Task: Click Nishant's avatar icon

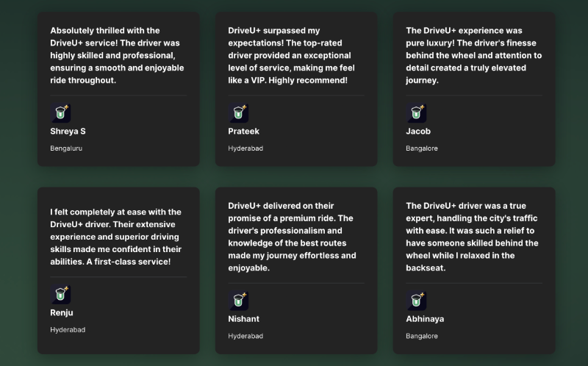Action: [x=238, y=301]
